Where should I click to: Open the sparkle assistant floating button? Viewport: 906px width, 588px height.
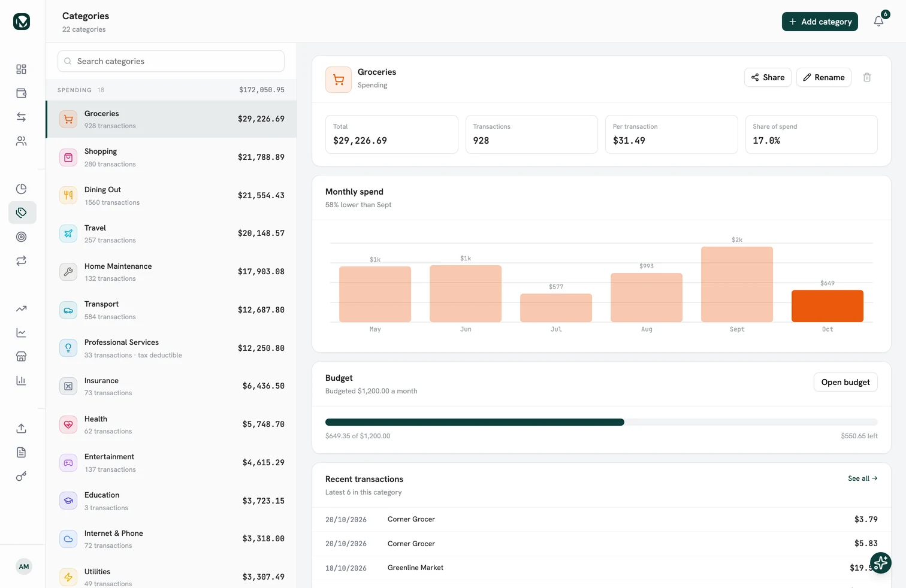point(881,563)
